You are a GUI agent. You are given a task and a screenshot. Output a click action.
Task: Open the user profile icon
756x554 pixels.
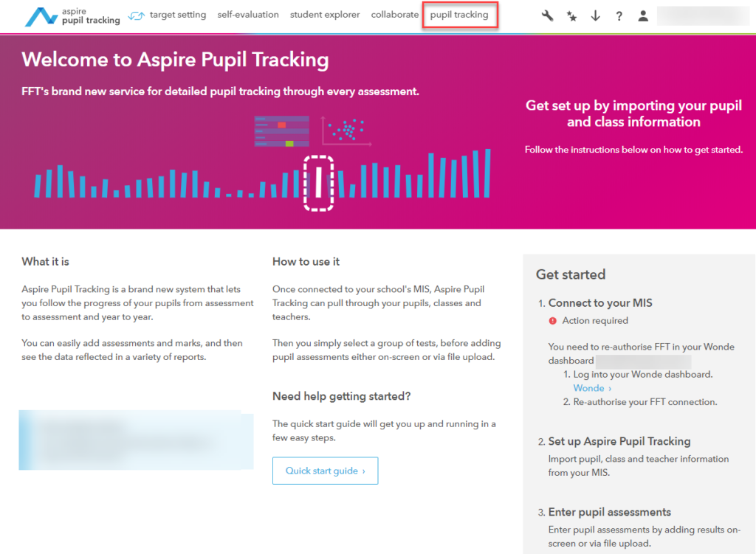(643, 16)
